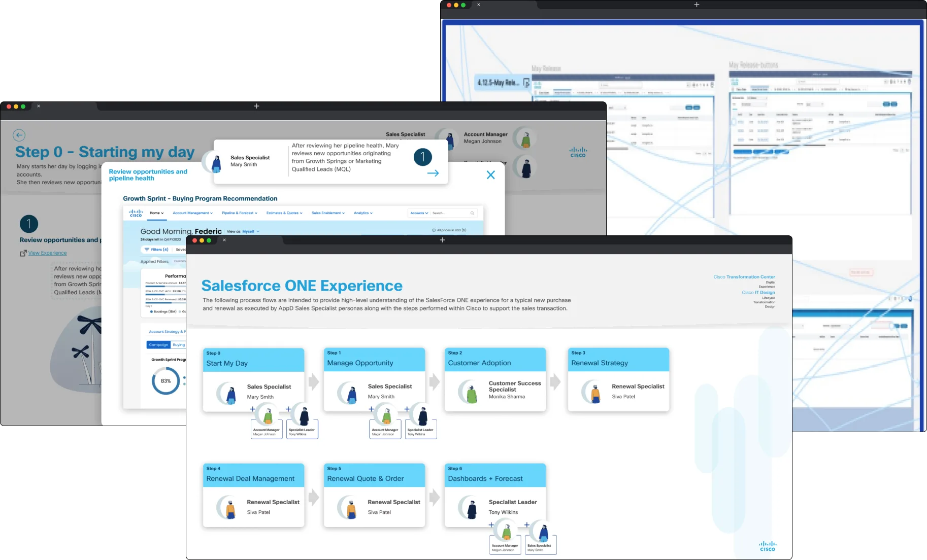The height and width of the screenshot is (560, 927).
Task: Expand the Account Management dropdown
Action: tap(192, 213)
